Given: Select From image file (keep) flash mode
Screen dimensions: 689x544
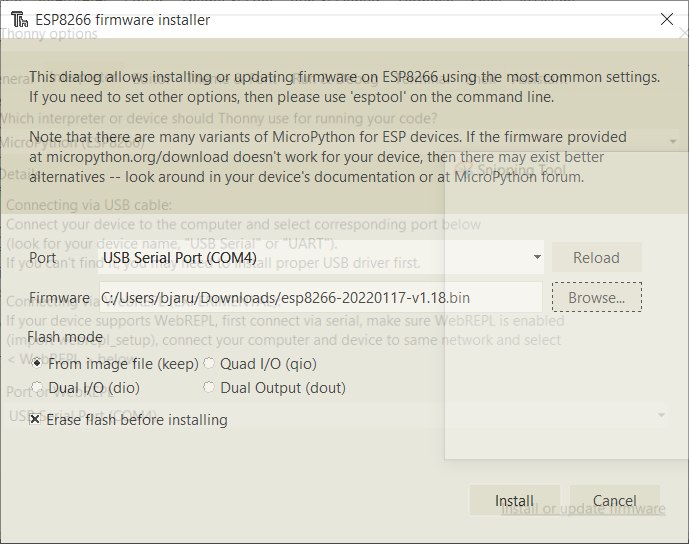Looking at the screenshot, I should (x=38, y=364).
